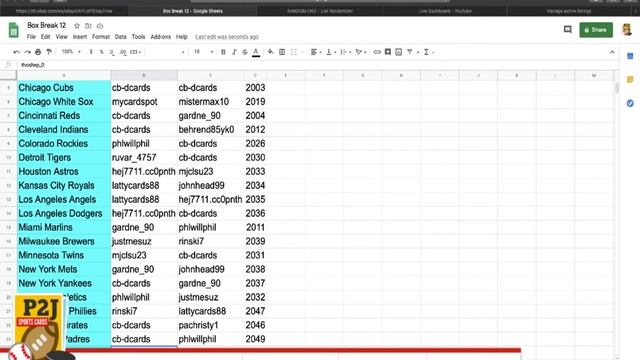Click the Print icon

(38, 52)
